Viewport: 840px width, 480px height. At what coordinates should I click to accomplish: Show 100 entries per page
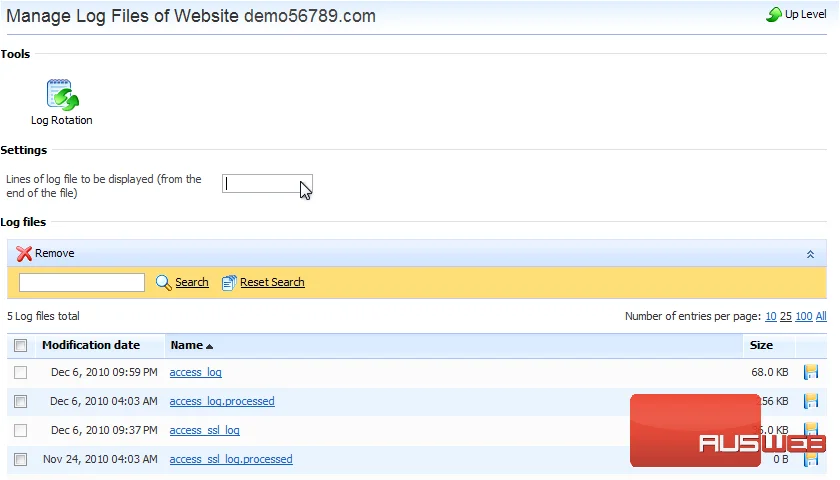click(804, 316)
